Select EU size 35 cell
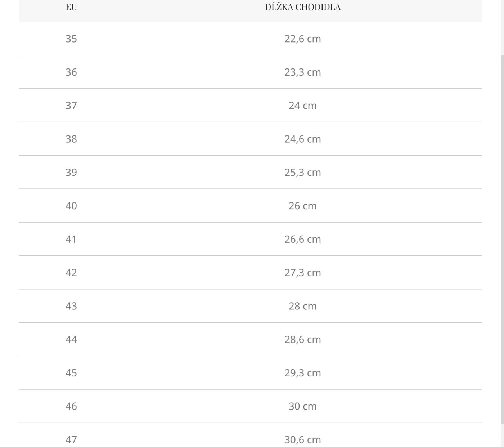 [71, 39]
